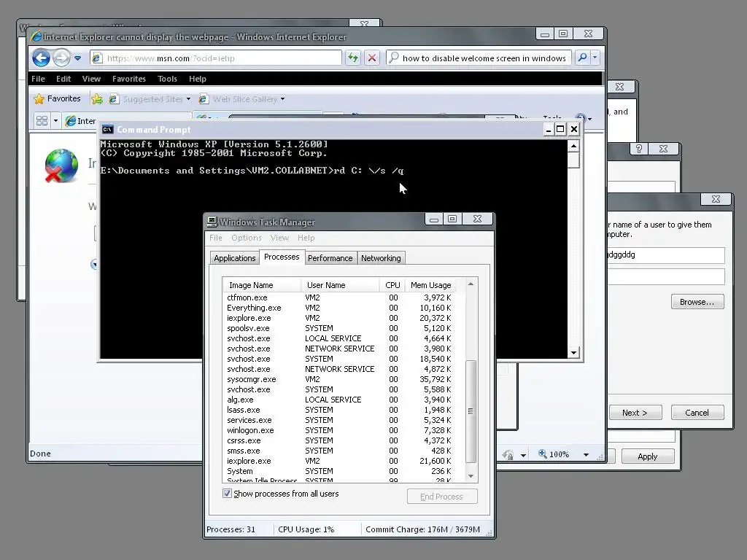Switch to the Applications tab
Screen dimensions: 747x560
[234, 258]
